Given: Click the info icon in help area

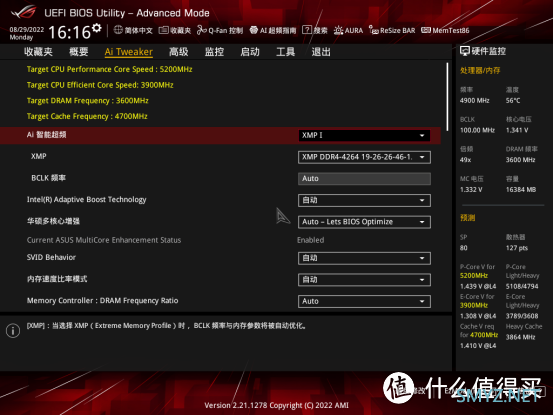Looking at the screenshot, I should 13,331.
